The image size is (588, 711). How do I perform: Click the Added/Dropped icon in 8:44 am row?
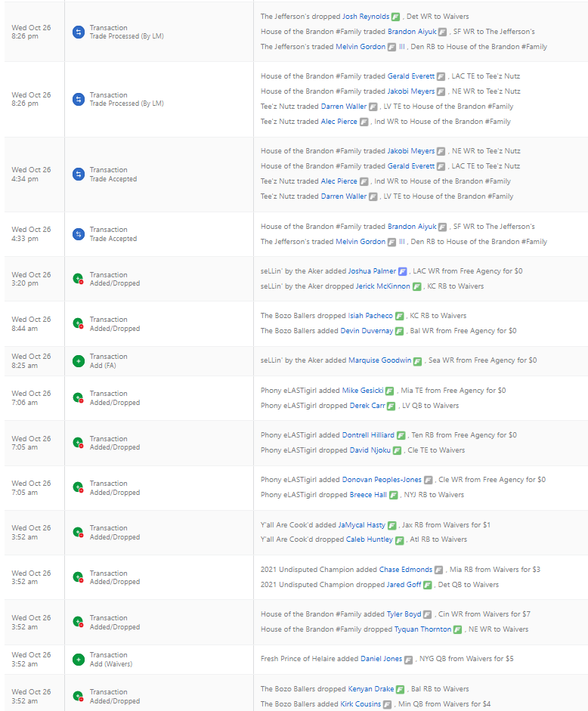78,324
